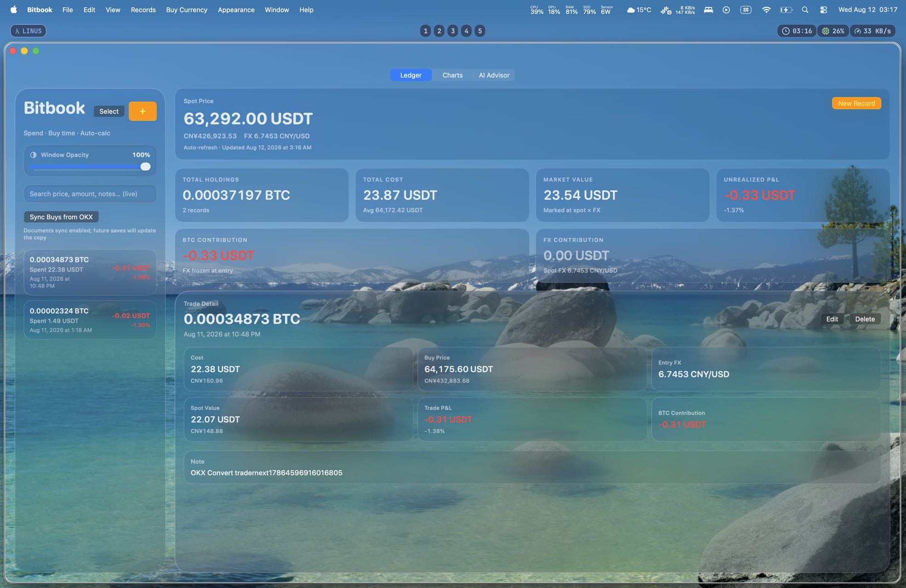Open the Bitbook app menu
The height and width of the screenshot is (588, 906).
[40, 10]
